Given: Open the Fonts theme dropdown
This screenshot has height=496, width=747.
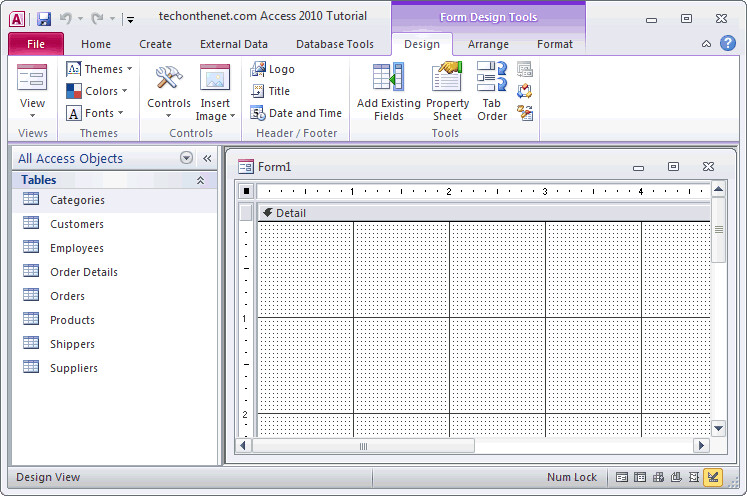Looking at the screenshot, I should pos(95,113).
